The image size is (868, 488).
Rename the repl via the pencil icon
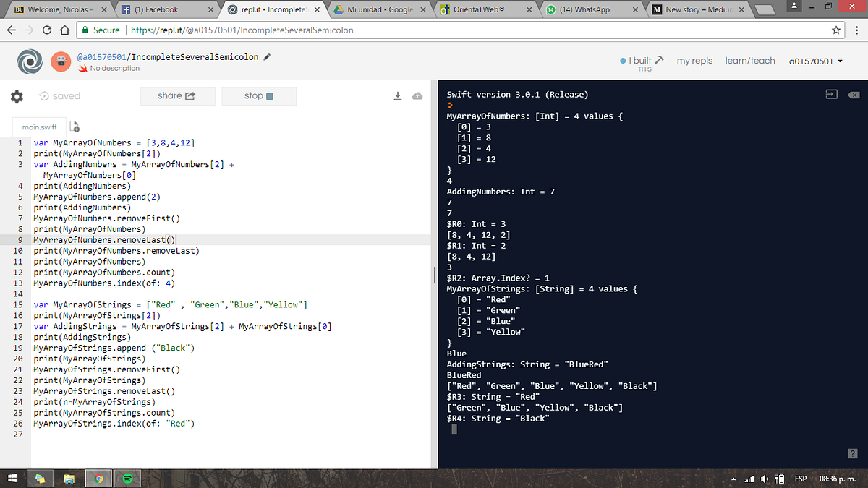click(x=267, y=55)
